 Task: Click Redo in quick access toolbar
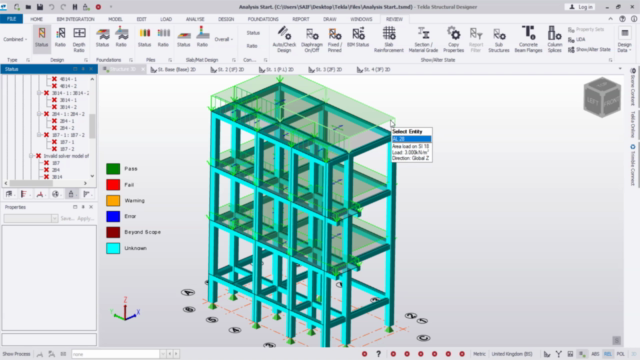pyautogui.click(x=63, y=7)
